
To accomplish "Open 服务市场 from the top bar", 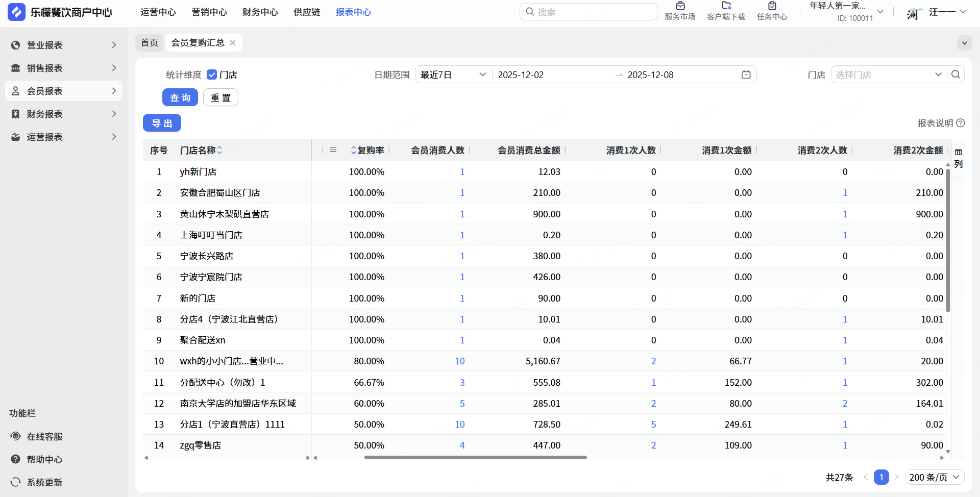I will (680, 11).
